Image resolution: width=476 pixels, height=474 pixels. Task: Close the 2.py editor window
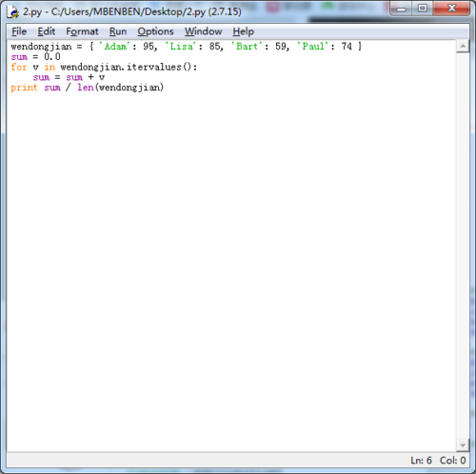451,9
